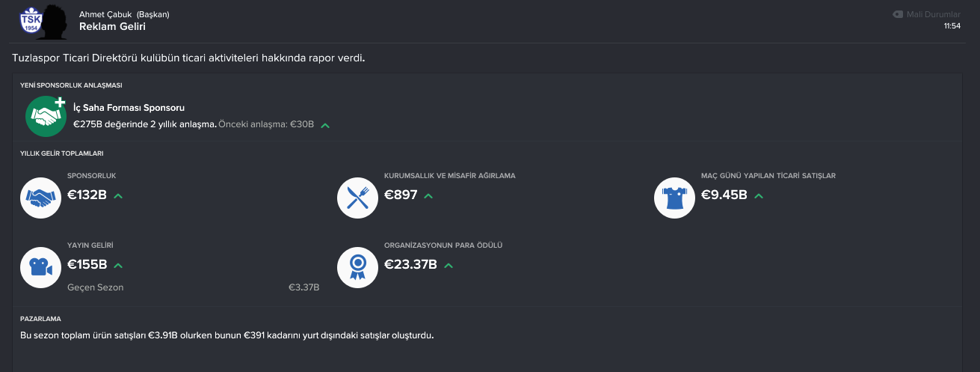Click the green arrow beside €155B

click(x=118, y=266)
